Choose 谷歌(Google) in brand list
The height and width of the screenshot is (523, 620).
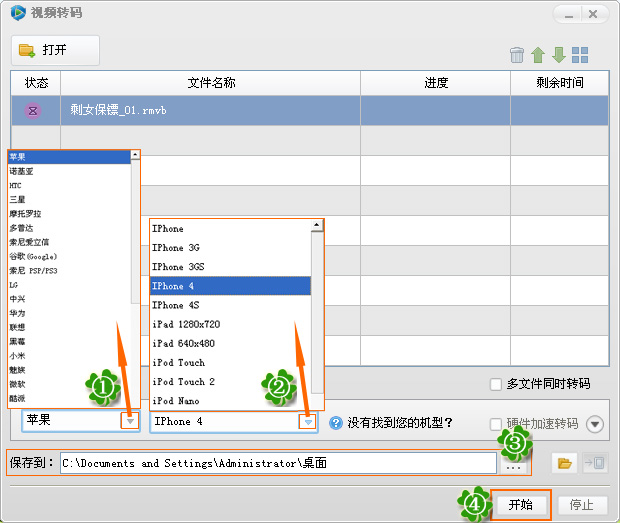[69, 257]
